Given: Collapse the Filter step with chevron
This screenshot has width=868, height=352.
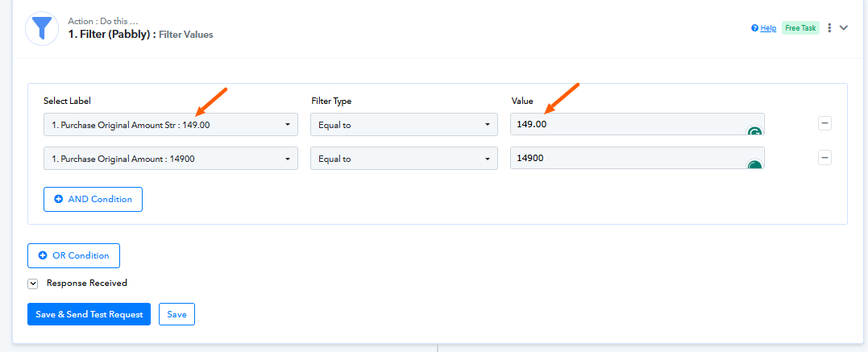Looking at the screenshot, I should pyautogui.click(x=844, y=28).
